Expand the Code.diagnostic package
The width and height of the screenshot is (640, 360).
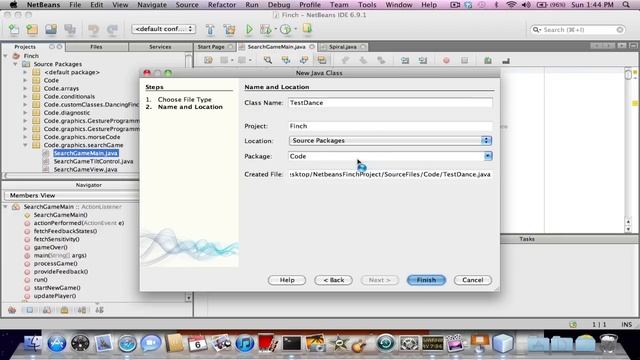pyautogui.click(x=25, y=113)
